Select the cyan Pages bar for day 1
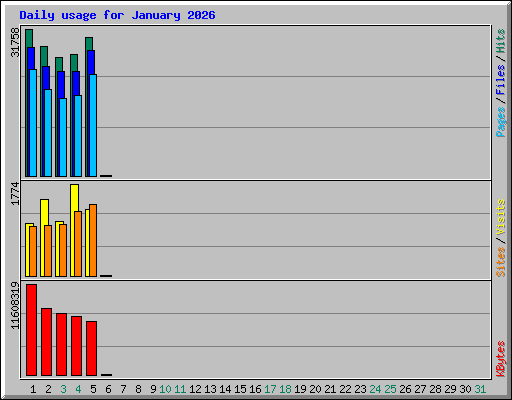 (x=33, y=123)
